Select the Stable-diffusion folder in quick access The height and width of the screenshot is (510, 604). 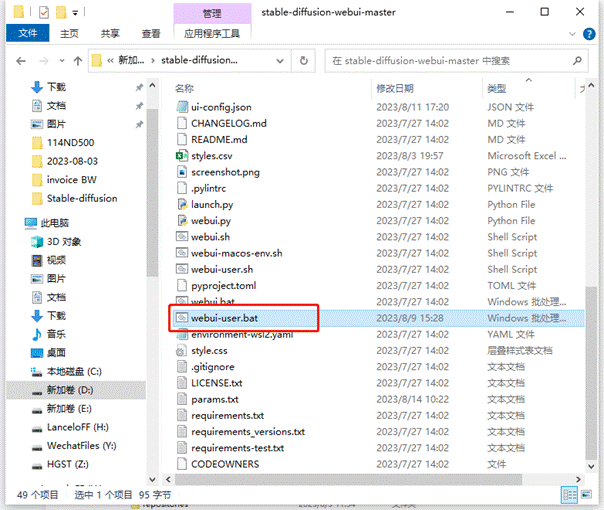pos(81,198)
